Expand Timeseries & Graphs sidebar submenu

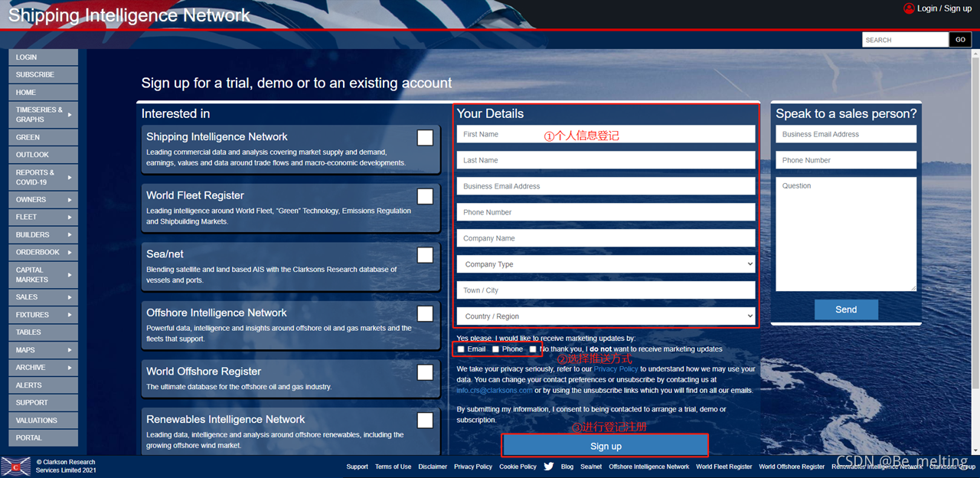(x=70, y=115)
